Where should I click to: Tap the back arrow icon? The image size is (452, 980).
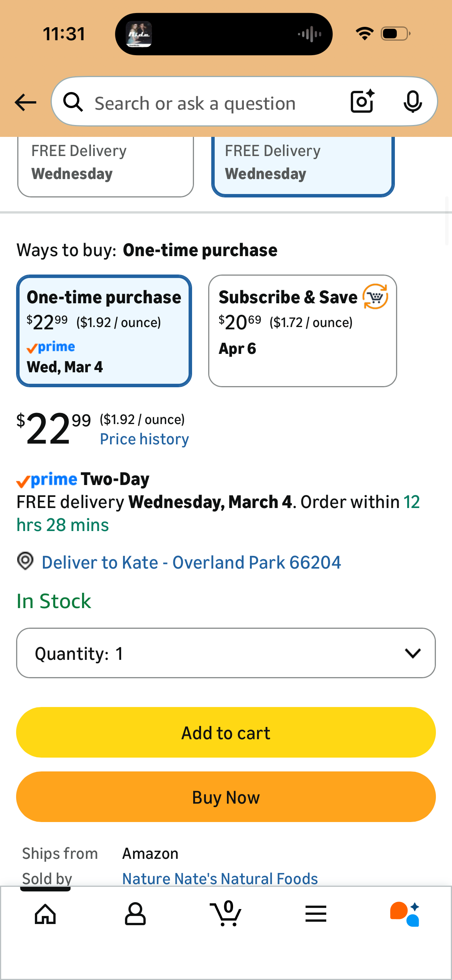(x=25, y=102)
